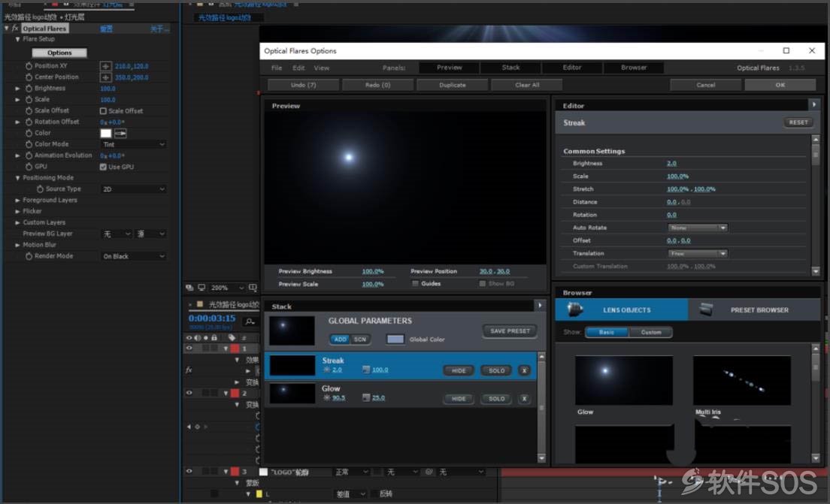
Task: Select the Glow lens object thumbnail
Action: point(623,381)
